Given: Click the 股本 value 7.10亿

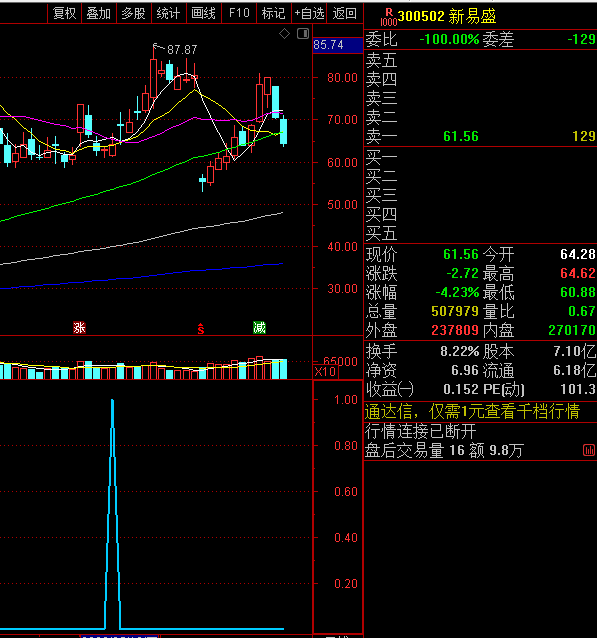Looking at the screenshot, I should tap(575, 351).
